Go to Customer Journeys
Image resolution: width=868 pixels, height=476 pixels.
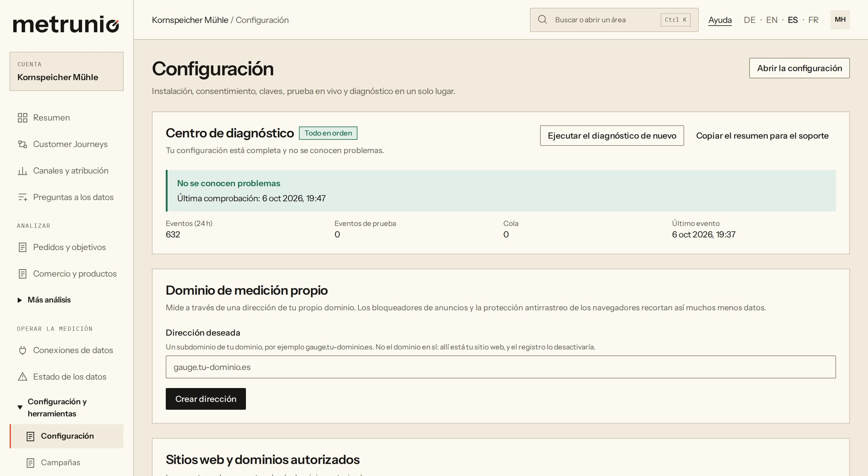tap(66, 144)
